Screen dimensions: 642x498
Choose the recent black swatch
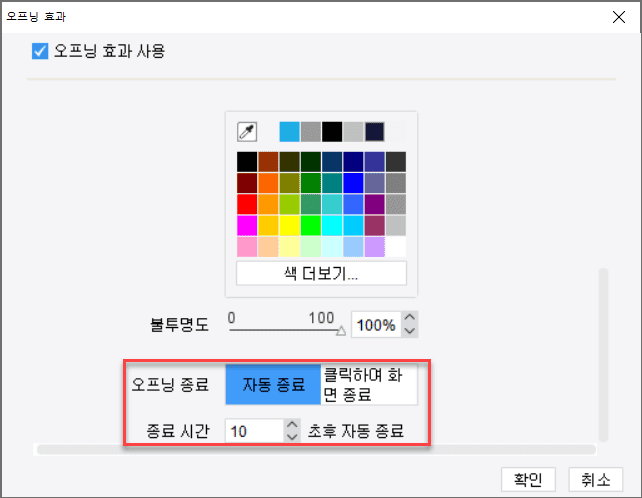(x=332, y=132)
